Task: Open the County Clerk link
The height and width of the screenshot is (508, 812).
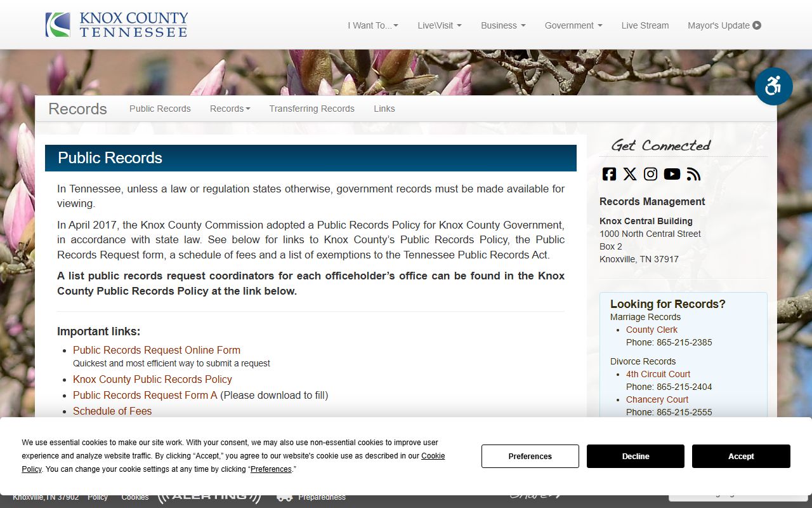Action: click(x=652, y=330)
